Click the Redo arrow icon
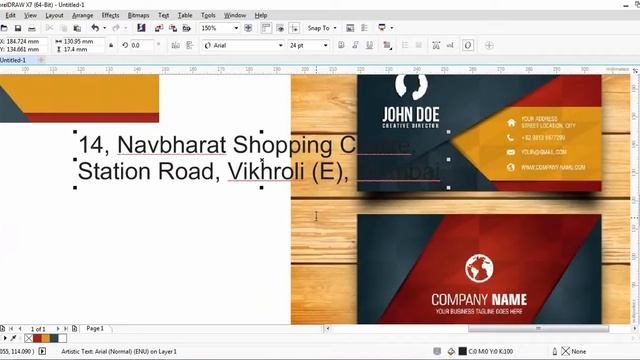 point(116,28)
